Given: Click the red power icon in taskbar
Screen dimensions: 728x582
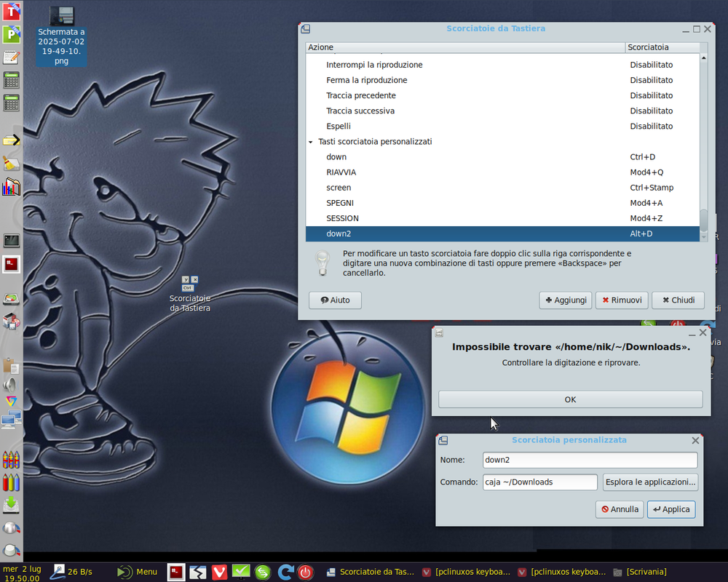Looking at the screenshot, I should pos(306,572).
